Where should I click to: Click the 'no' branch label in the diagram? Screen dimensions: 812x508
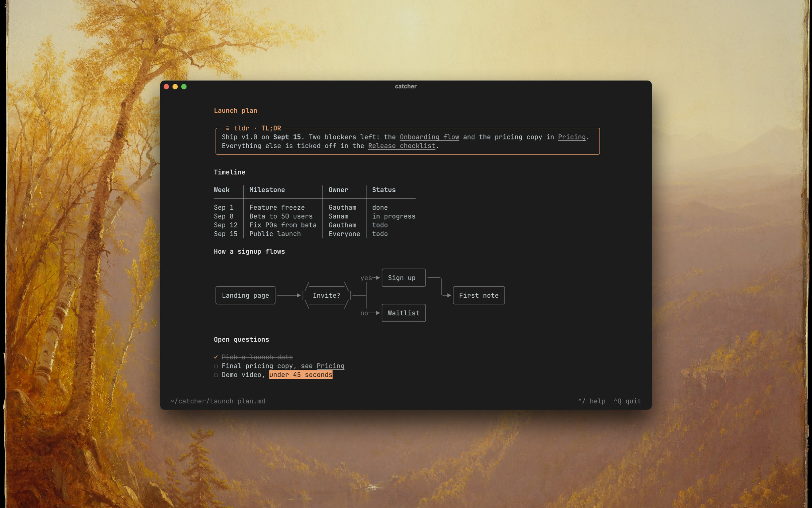point(364,313)
